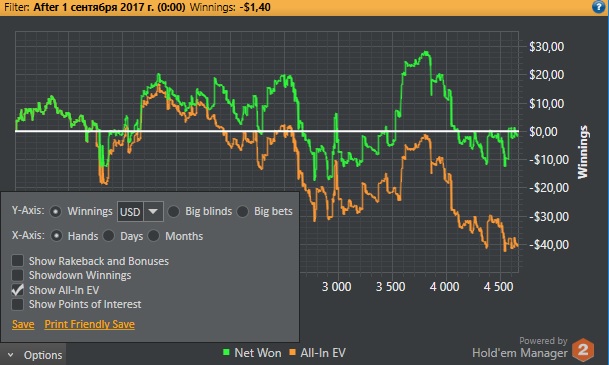Click the green Net Won legend marker
This screenshot has width=609, height=365.
coord(226,352)
